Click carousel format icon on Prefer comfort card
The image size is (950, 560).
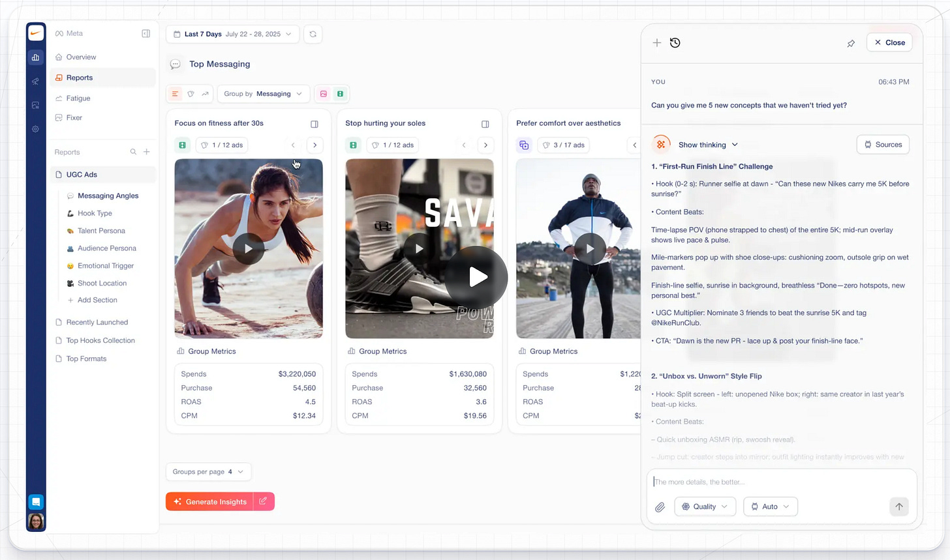pyautogui.click(x=524, y=145)
